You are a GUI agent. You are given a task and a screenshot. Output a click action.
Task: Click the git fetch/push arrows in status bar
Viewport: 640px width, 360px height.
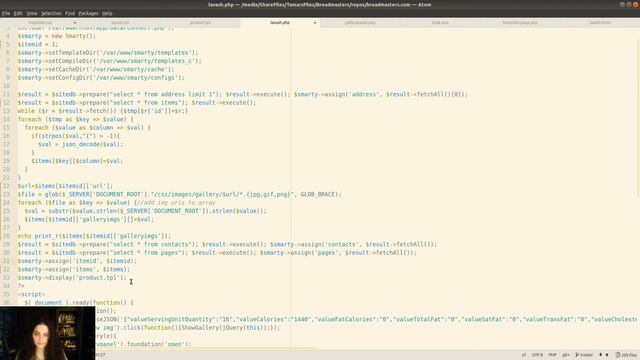[603, 355]
